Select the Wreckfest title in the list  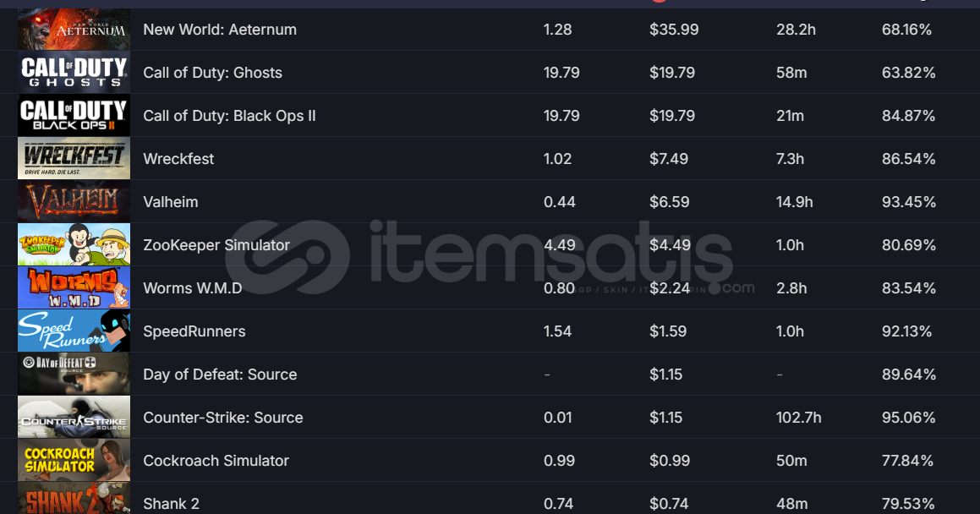point(178,159)
